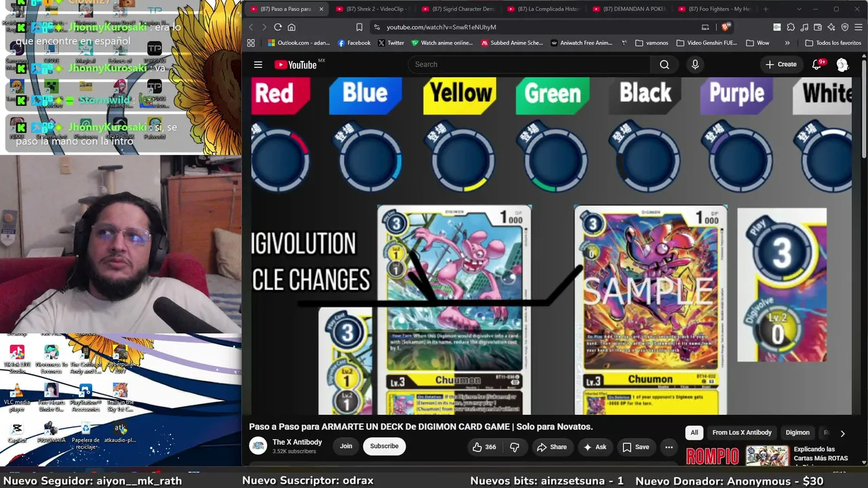Open the media control music-note icon
The image size is (868, 488).
(x=804, y=27)
